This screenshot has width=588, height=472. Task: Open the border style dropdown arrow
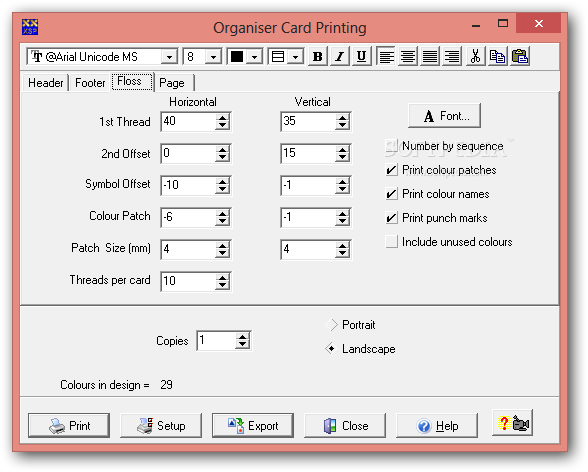click(296, 57)
